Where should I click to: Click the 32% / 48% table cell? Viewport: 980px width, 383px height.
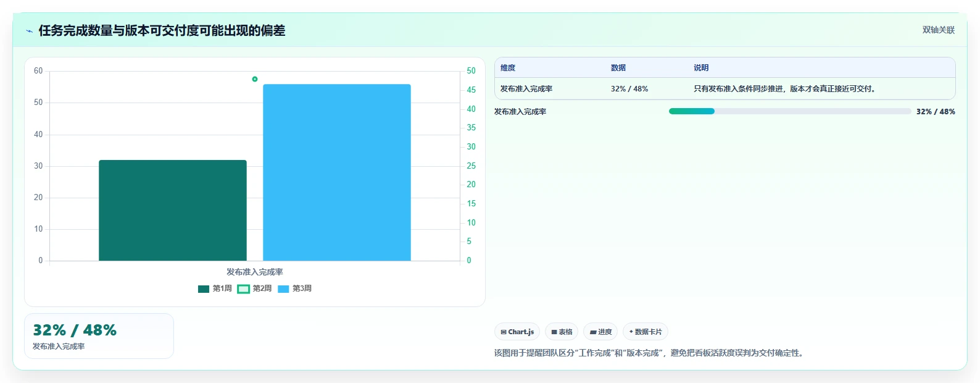coord(629,89)
